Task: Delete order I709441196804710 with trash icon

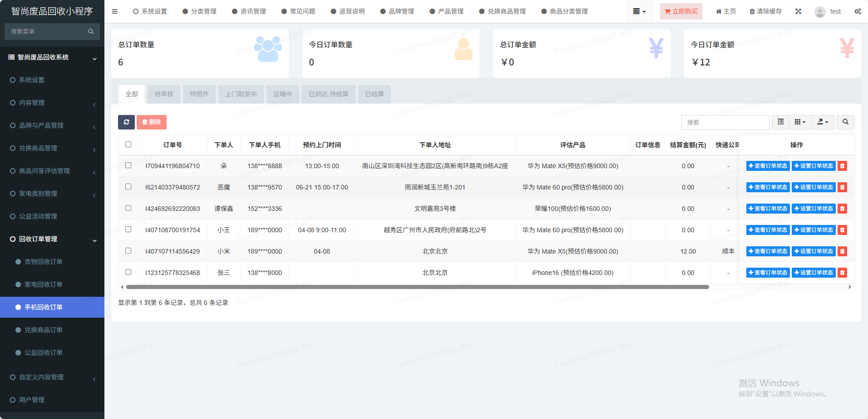Action: coord(842,166)
